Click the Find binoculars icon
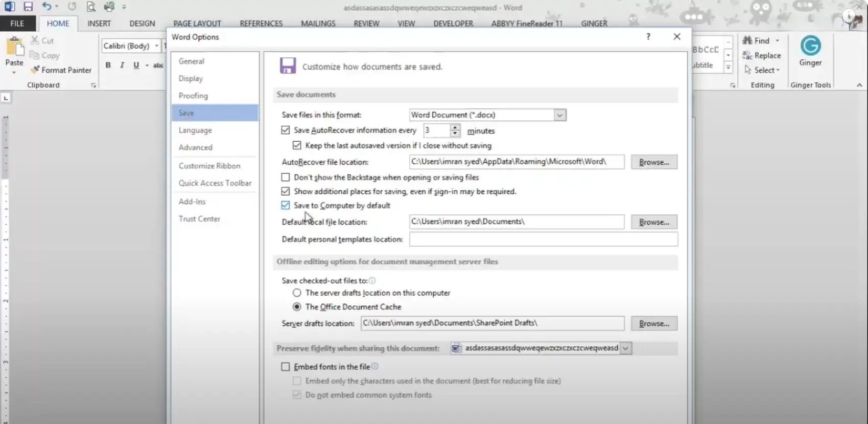The image size is (868, 424). tap(747, 40)
